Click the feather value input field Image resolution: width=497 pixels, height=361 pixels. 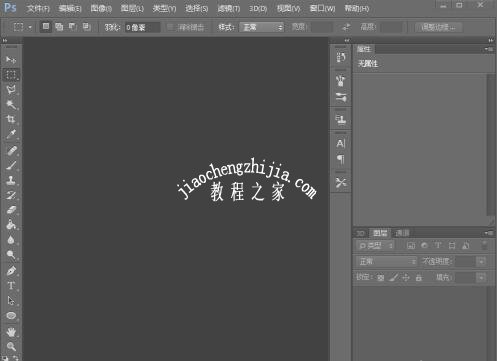[143, 27]
